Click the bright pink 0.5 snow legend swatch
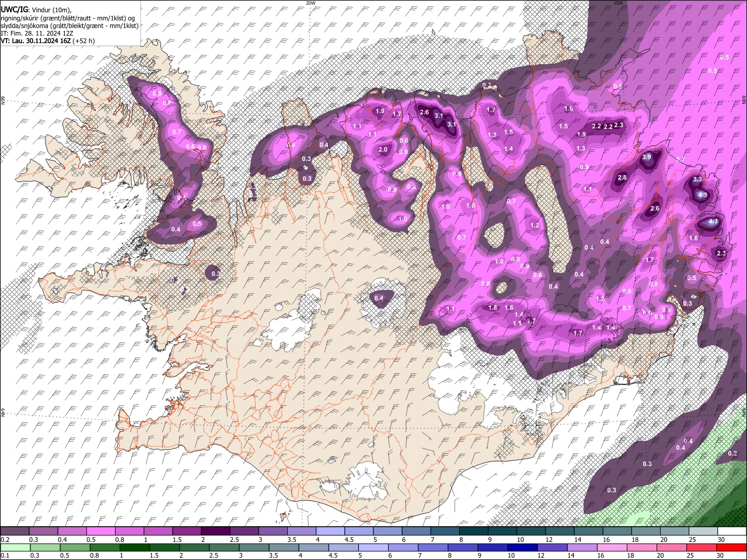Image resolution: width=747 pixels, height=560 pixels. (100, 531)
